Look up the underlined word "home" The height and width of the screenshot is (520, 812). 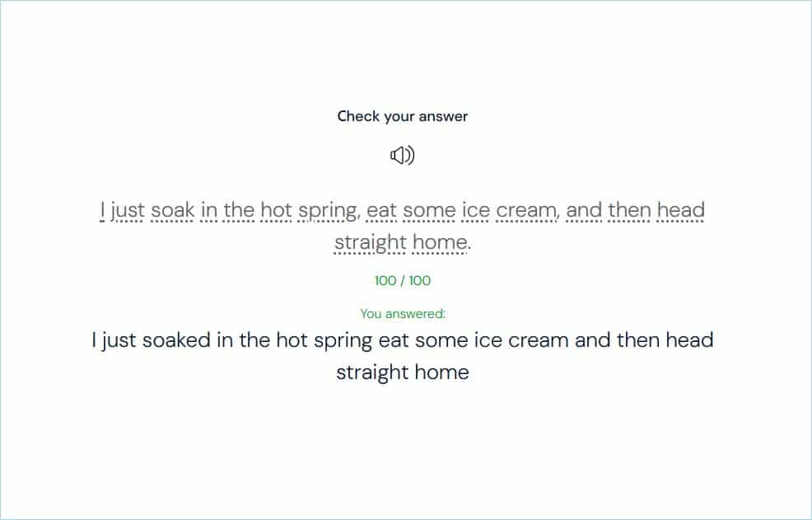[x=439, y=243]
